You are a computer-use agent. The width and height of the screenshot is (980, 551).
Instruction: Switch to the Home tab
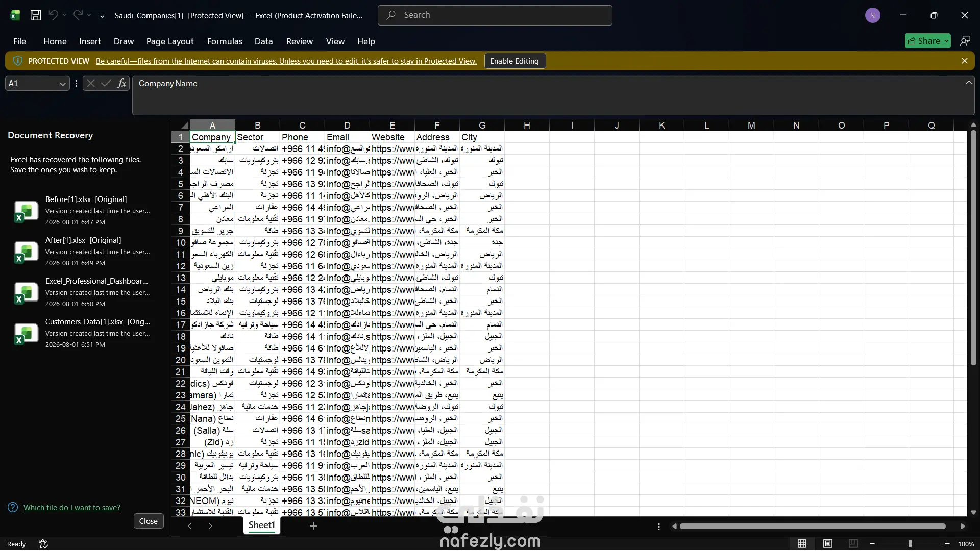(x=55, y=41)
